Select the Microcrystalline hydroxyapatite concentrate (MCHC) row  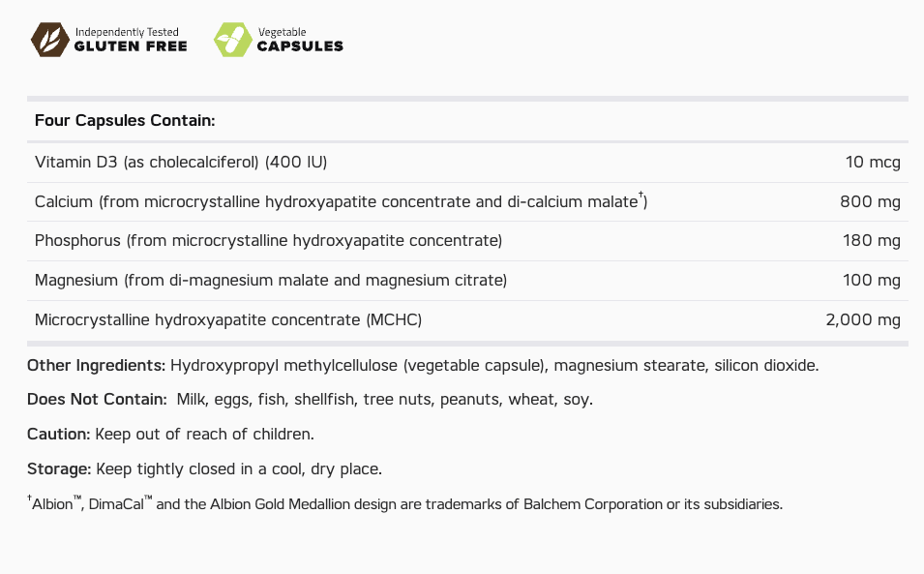pos(228,319)
